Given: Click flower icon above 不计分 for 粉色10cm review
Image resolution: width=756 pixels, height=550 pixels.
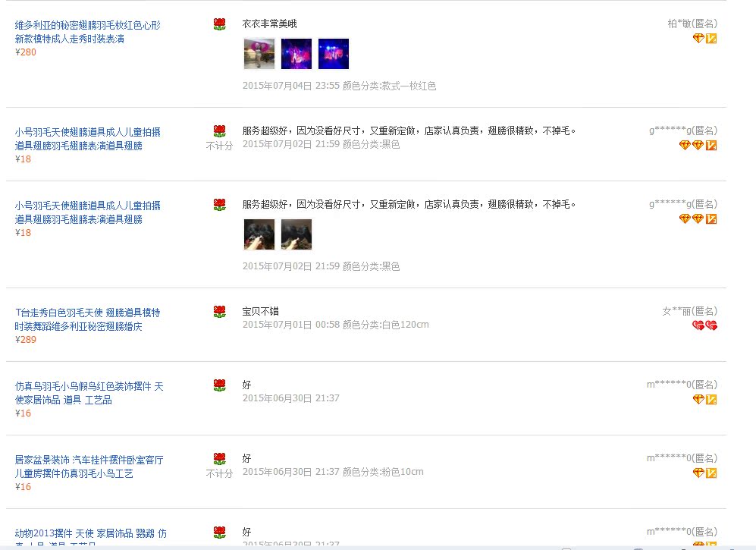Looking at the screenshot, I should 219,459.
